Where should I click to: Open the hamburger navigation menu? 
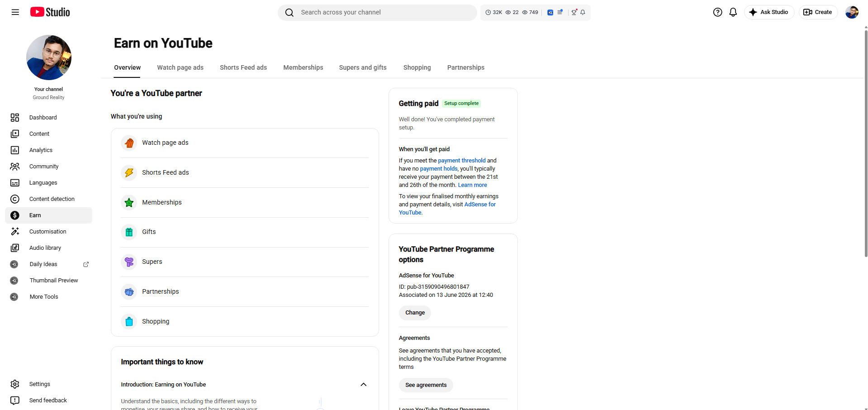[x=15, y=12]
